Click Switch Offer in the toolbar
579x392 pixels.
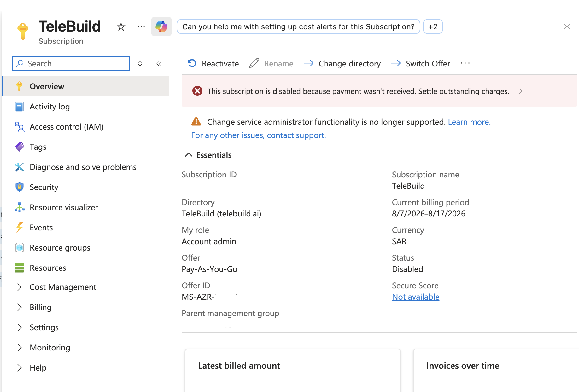[x=420, y=64]
